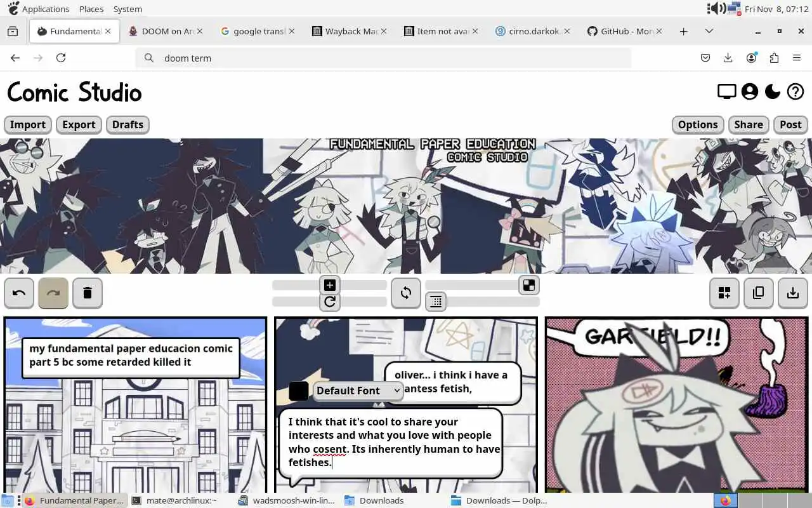The width and height of the screenshot is (812, 508).
Task: Open the Firefox hamburger menu
Action: (x=797, y=58)
